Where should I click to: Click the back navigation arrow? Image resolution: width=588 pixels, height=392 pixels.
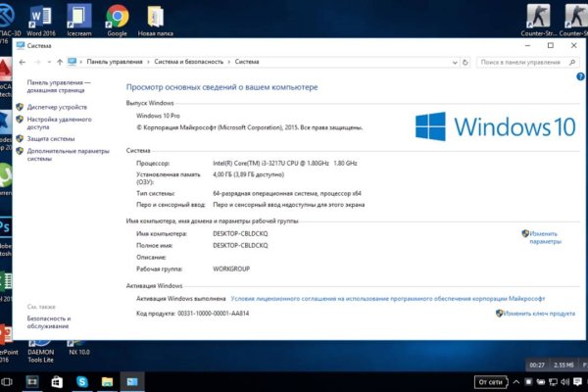tap(21, 62)
